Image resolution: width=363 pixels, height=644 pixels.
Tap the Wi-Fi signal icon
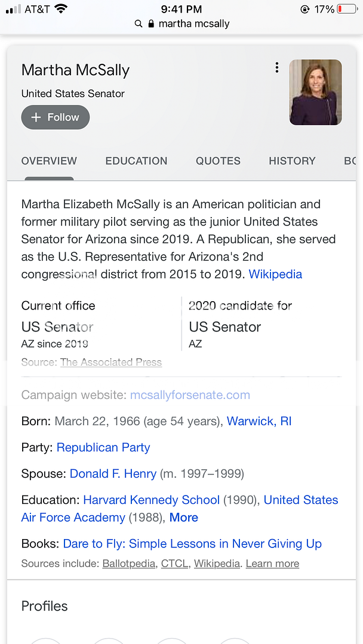coord(60,9)
